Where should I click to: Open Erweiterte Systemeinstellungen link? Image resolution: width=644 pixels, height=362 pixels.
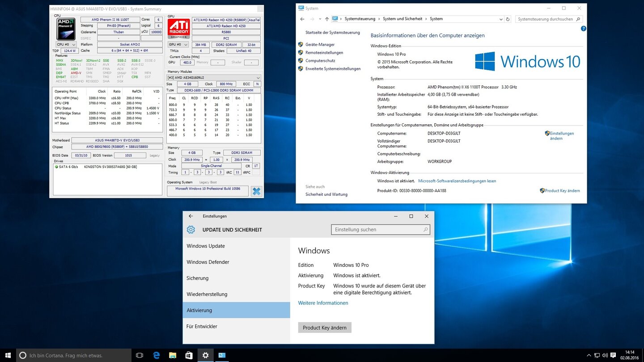[x=333, y=69]
